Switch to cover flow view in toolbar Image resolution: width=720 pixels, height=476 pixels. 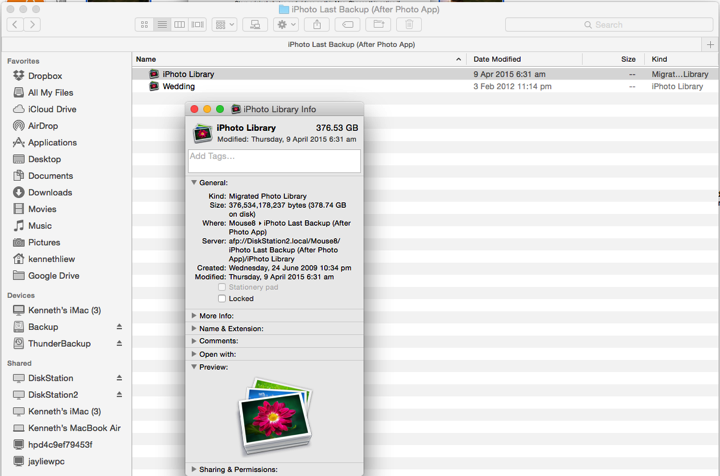pyautogui.click(x=197, y=25)
